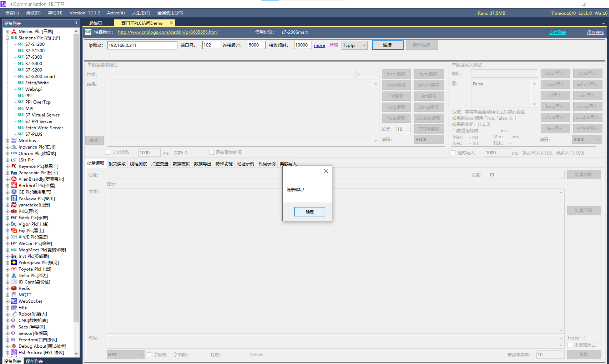Click the Redis icon in device list
Screen dimensions: 609x364
click(x=14, y=288)
